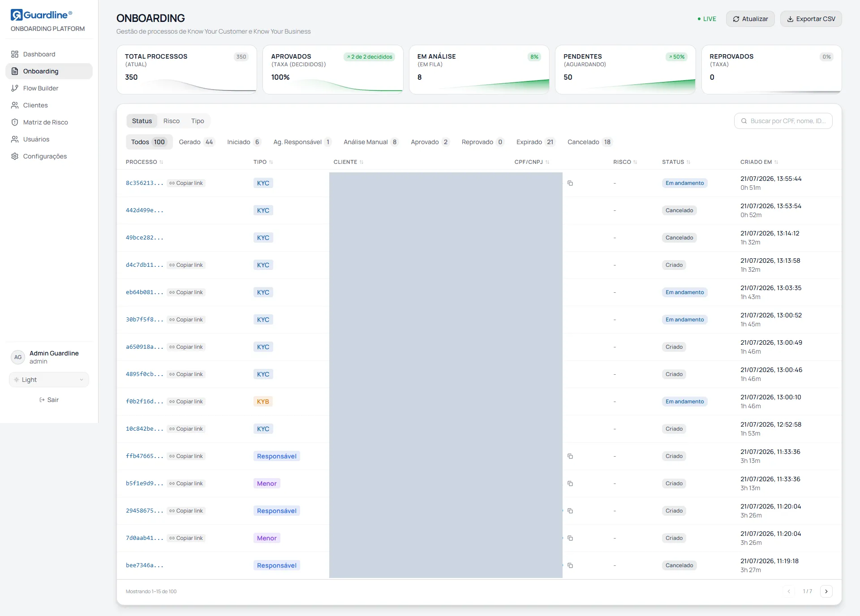860x616 pixels.
Task: Select the Status filter tab
Action: [142, 121]
